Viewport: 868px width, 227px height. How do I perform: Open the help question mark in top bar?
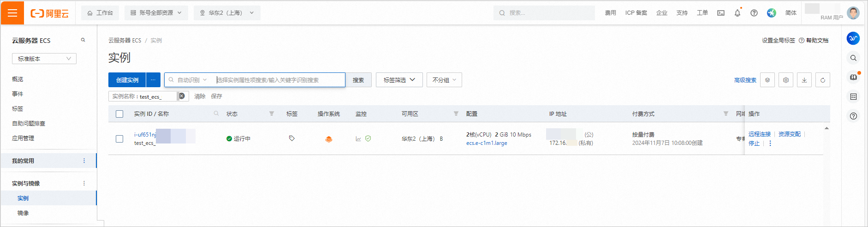pyautogui.click(x=754, y=13)
